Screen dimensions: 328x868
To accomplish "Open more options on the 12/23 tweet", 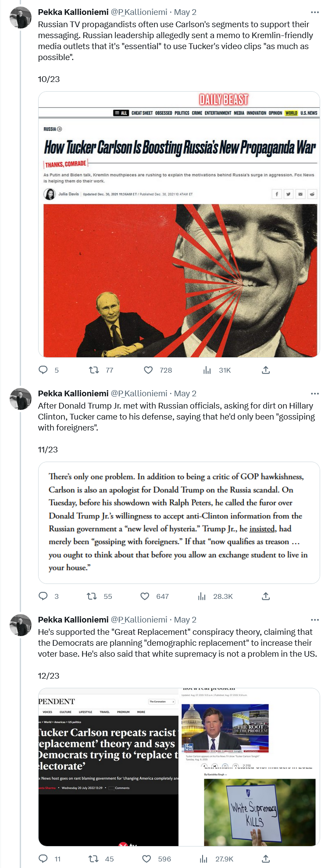I will [x=315, y=620].
